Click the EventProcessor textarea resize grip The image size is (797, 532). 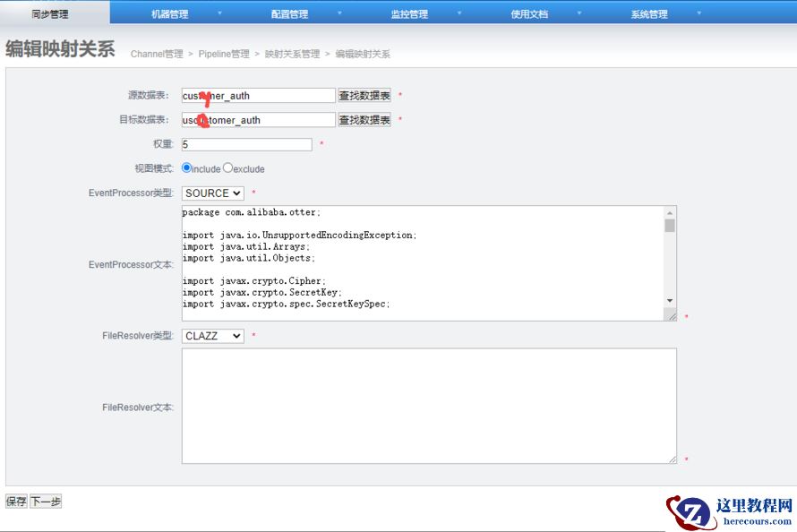click(x=672, y=316)
